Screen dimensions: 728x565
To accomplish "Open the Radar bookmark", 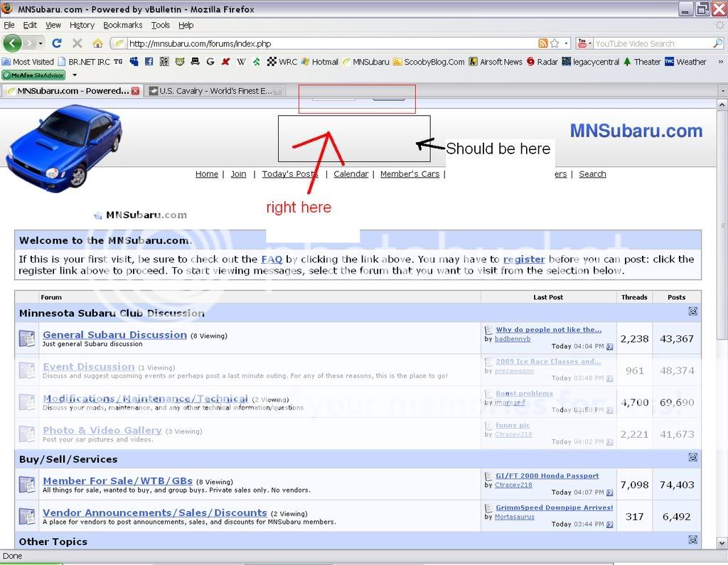I will 542,62.
